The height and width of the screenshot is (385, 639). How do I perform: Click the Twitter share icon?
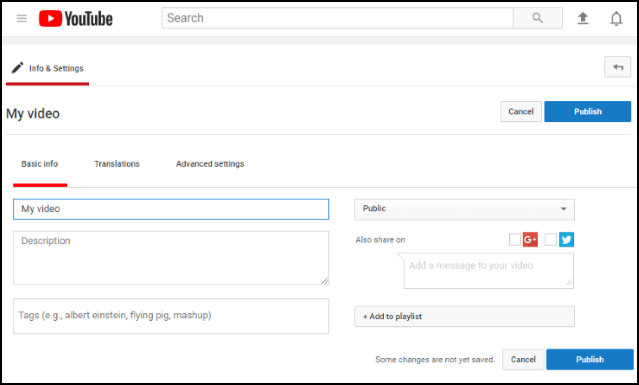[566, 240]
